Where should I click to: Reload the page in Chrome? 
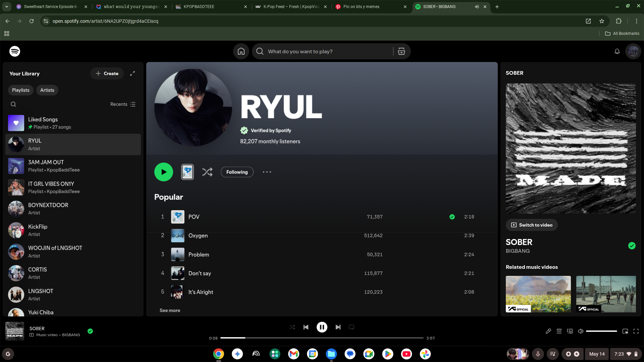pos(32,21)
